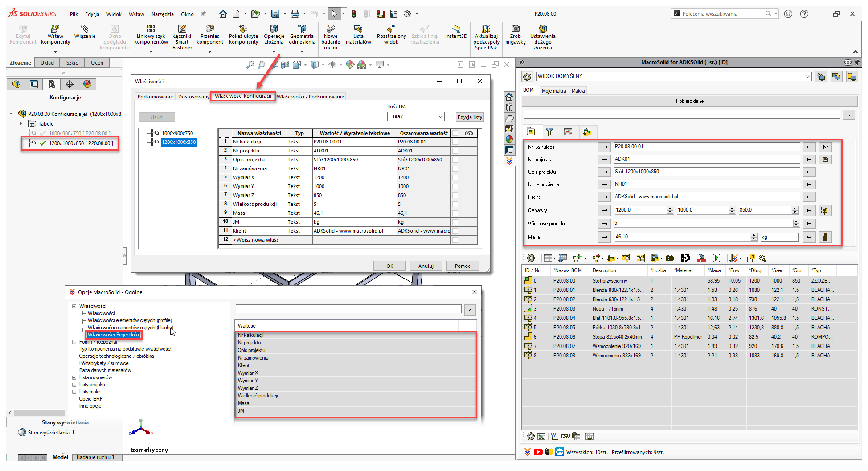868x471 pixels.
Task: Open the Wiązanie mate tool
Action: coord(85,32)
